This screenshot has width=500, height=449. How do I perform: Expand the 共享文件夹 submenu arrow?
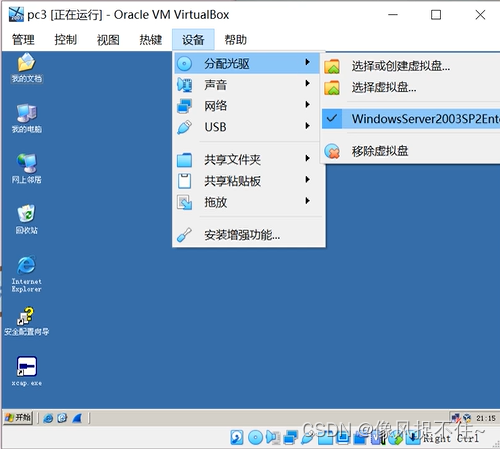point(307,158)
